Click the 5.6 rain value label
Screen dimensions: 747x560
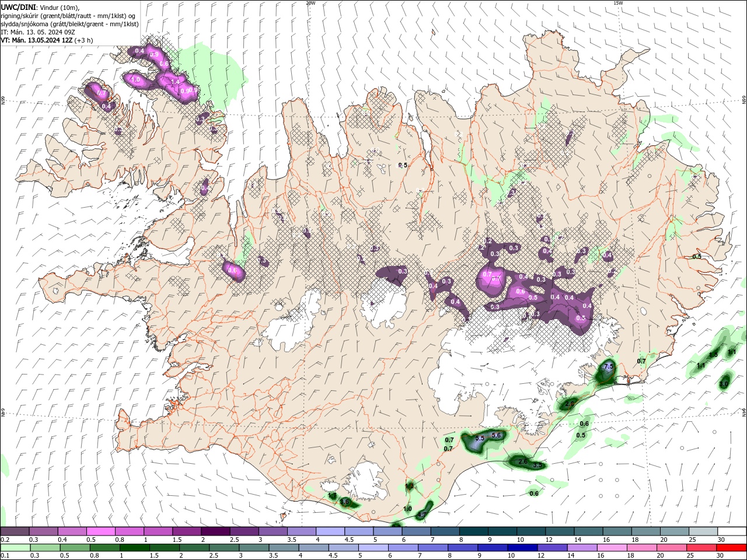[497, 435]
